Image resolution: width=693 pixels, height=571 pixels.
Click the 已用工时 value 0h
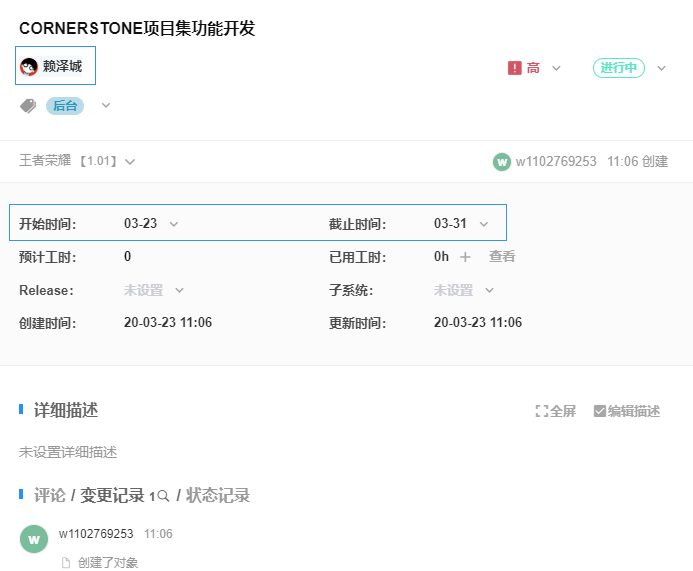point(441,256)
